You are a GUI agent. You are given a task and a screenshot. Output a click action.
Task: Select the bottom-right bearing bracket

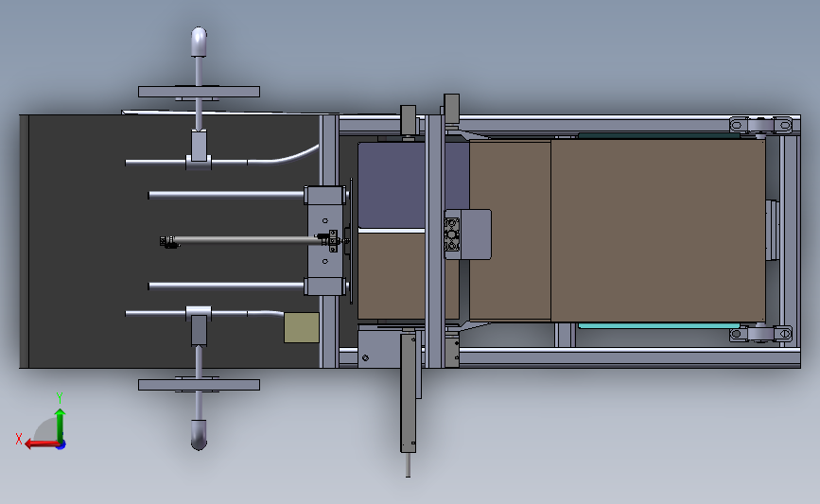(761, 333)
